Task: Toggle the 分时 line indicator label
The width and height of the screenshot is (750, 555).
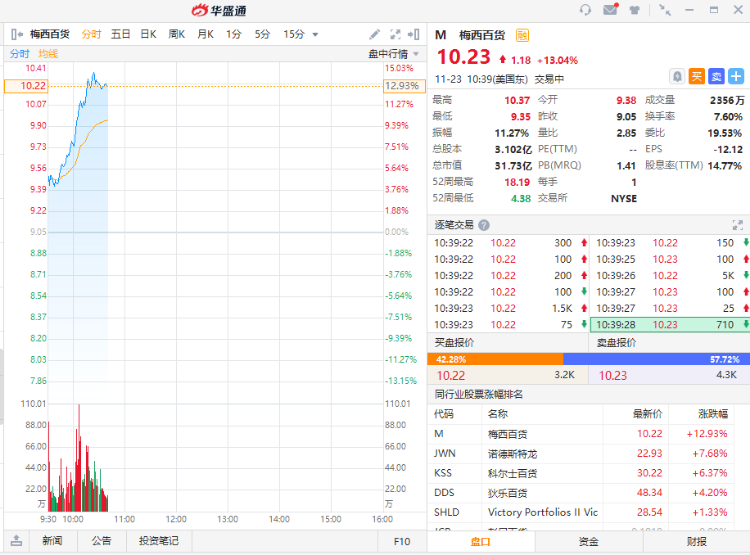Action: click(x=20, y=53)
